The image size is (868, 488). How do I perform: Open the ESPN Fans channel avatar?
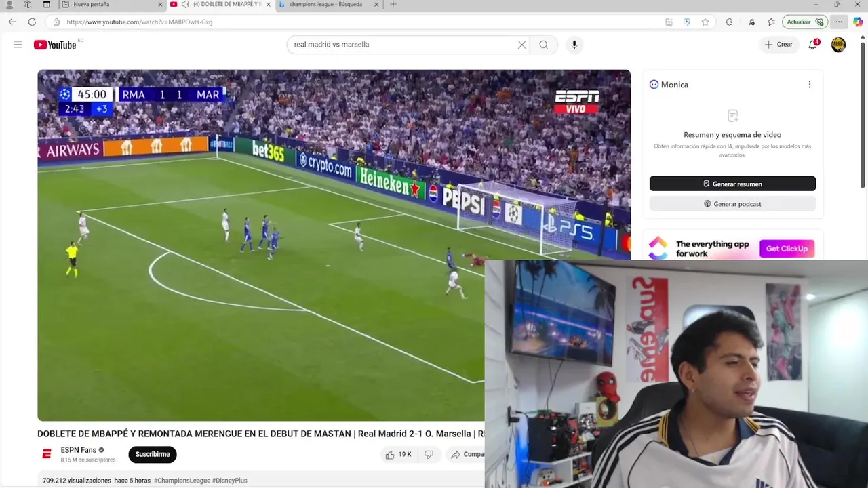(47, 454)
